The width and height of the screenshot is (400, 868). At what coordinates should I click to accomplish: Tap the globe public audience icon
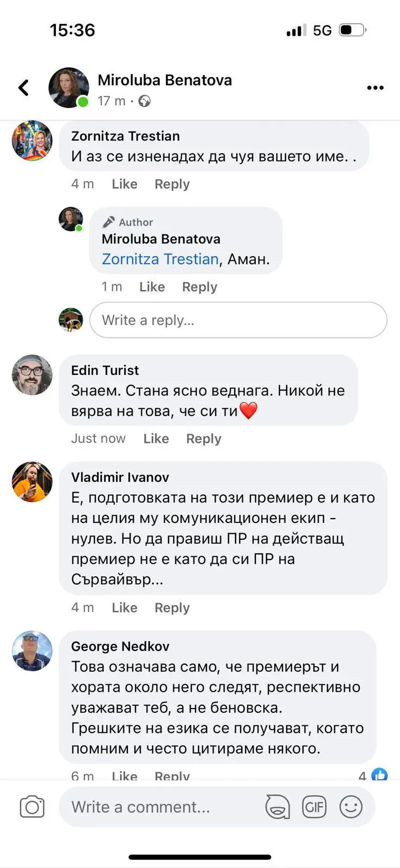pos(144,101)
